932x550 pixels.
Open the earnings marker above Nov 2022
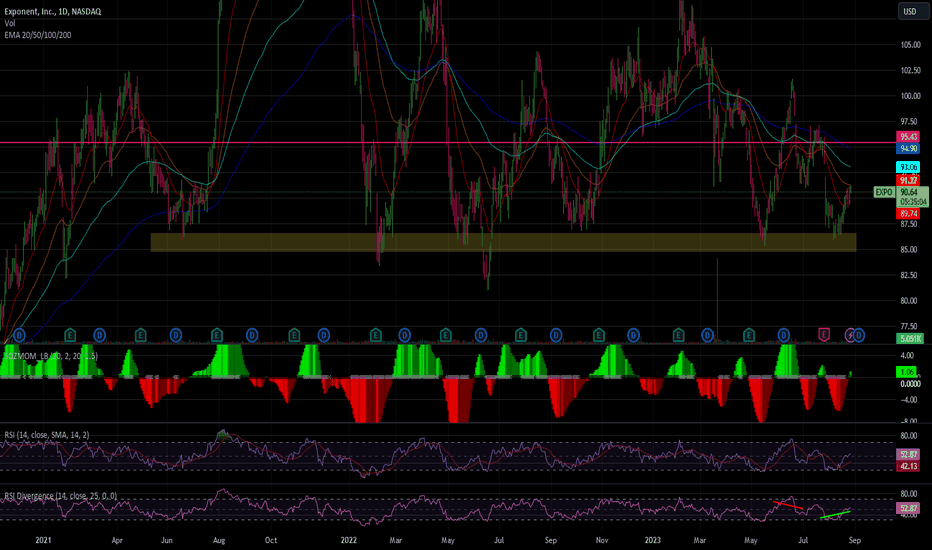[599, 335]
